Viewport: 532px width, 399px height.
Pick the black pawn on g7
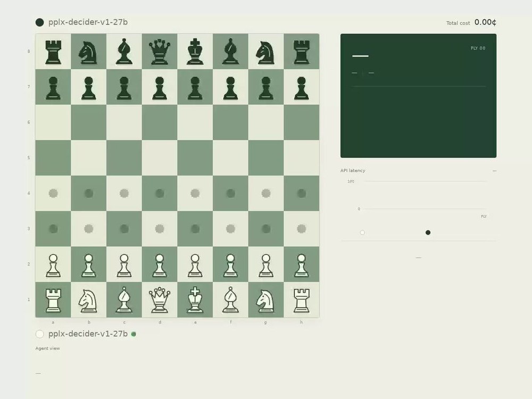pyautogui.click(x=266, y=88)
